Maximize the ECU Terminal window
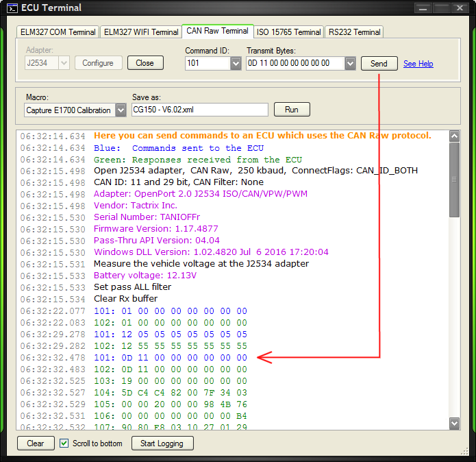Viewport: 476px width, 462px height. click(x=440, y=8)
